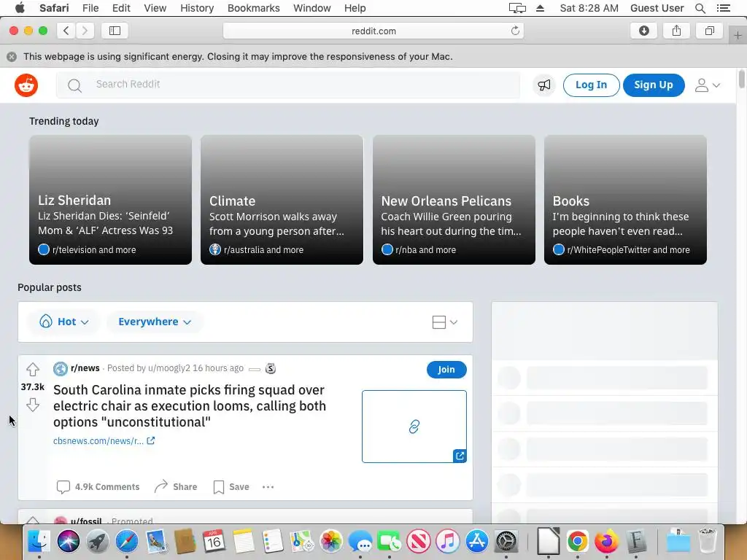Open Spotlight search in menu bar
The height and width of the screenshot is (560, 747).
coord(700,8)
